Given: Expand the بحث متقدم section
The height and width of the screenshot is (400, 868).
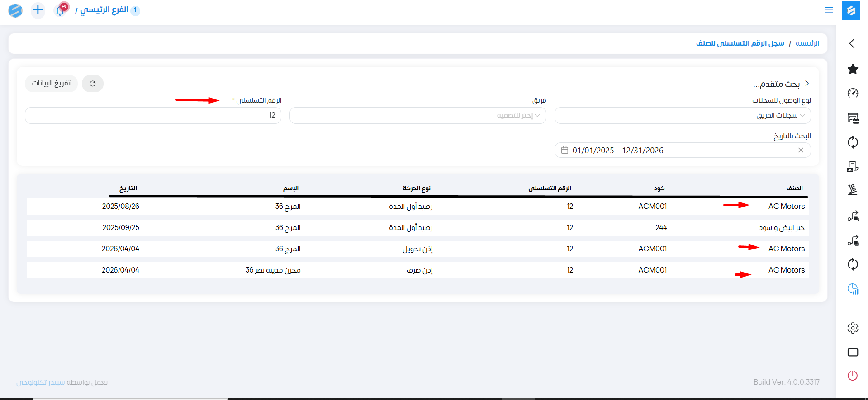Looking at the screenshot, I should coord(781,84).
